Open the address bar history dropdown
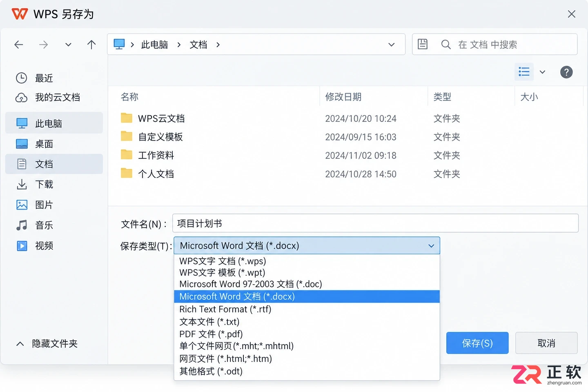The width and height of the screenshot is (588, 392). click(x=392, y=45)
